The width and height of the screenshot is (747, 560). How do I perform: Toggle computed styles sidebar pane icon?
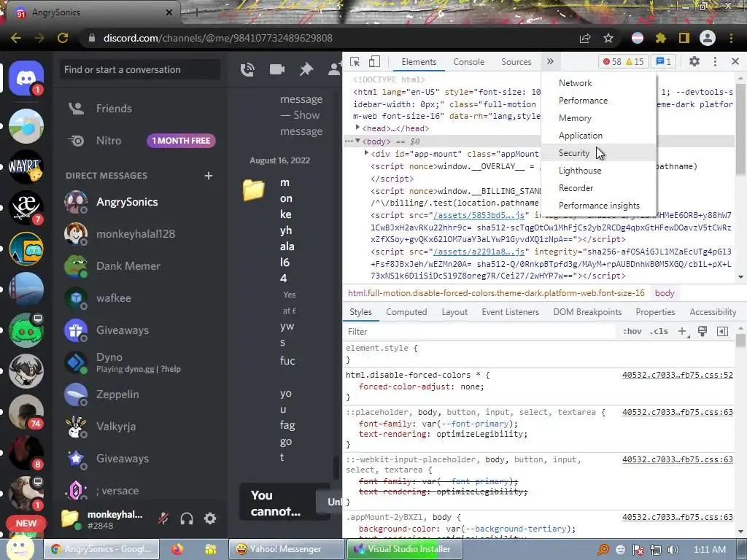pos(722,332)
